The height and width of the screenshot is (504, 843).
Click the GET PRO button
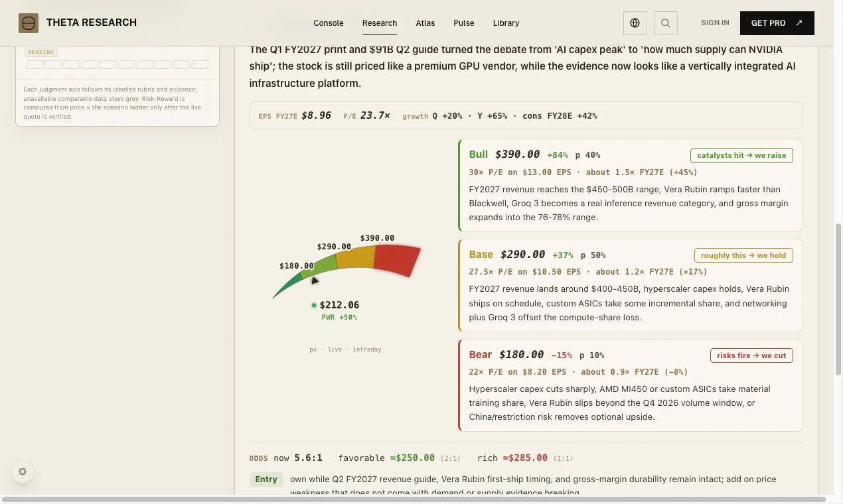[777, 23]
